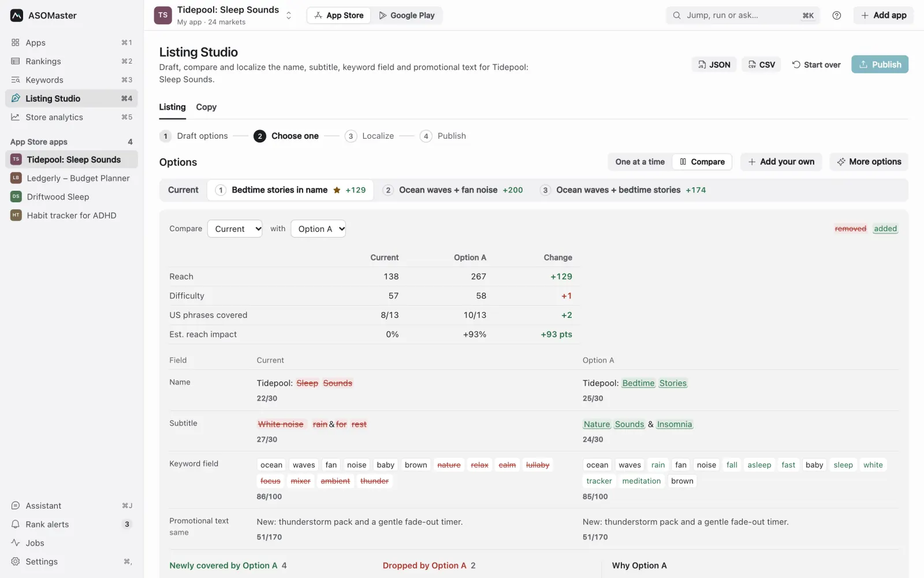Select Listing Studio in the sidebar
This screenshot has height=578, width=924.
pyautogui.click(x=72, y=98)
